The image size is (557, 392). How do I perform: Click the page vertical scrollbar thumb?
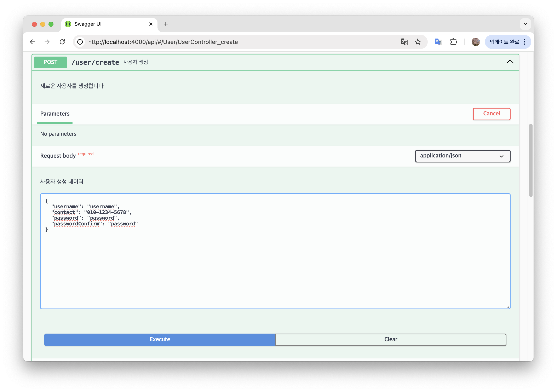click(531, 160)
